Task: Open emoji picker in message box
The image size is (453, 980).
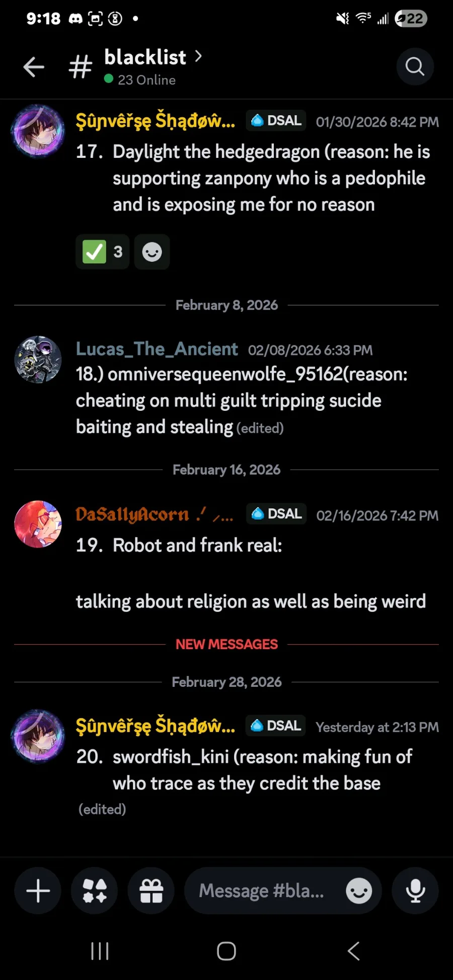Action: 359,891
